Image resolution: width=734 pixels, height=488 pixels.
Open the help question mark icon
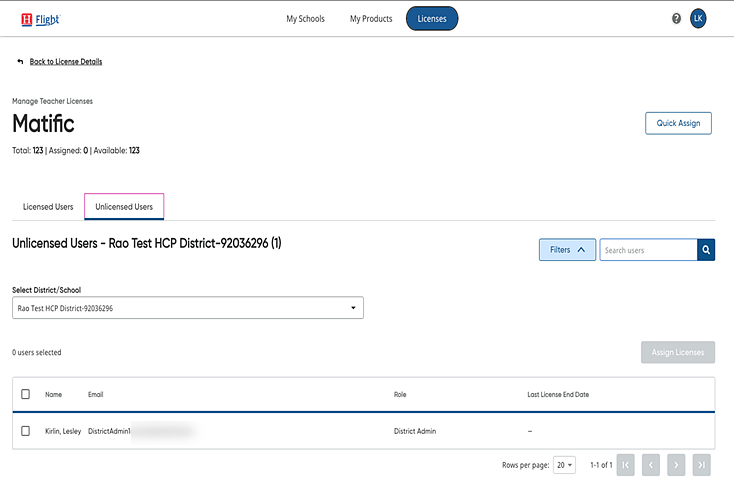click(x=676, y=19)
